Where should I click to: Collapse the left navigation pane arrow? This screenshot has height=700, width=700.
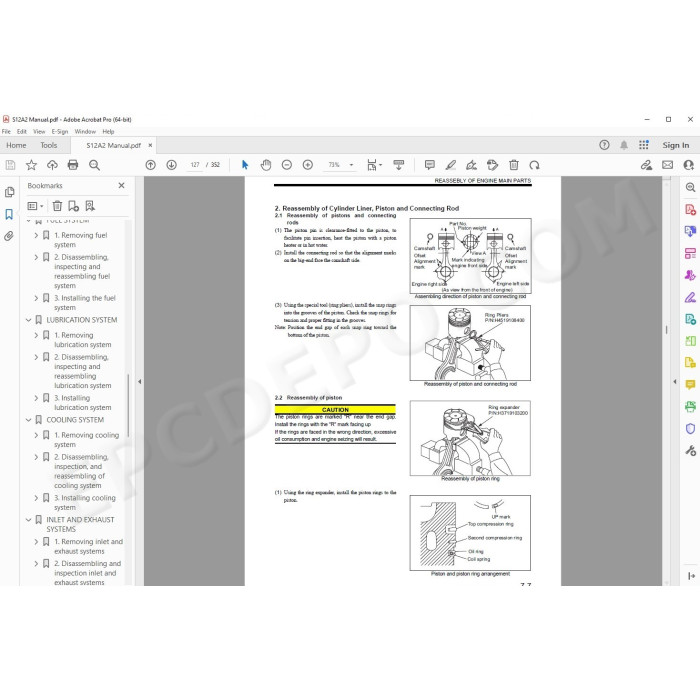140,382
